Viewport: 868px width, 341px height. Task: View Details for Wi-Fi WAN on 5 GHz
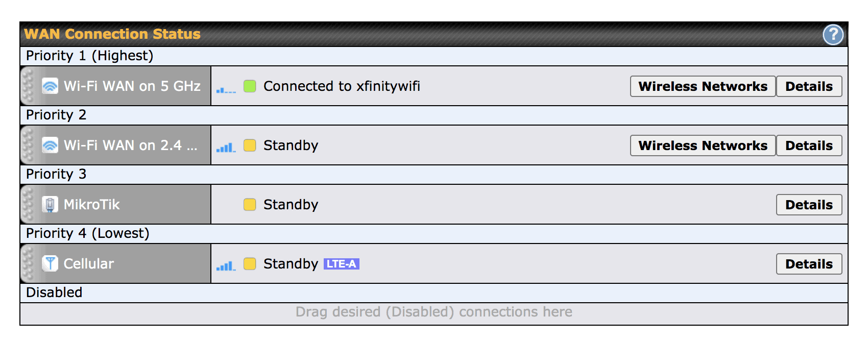809,86
